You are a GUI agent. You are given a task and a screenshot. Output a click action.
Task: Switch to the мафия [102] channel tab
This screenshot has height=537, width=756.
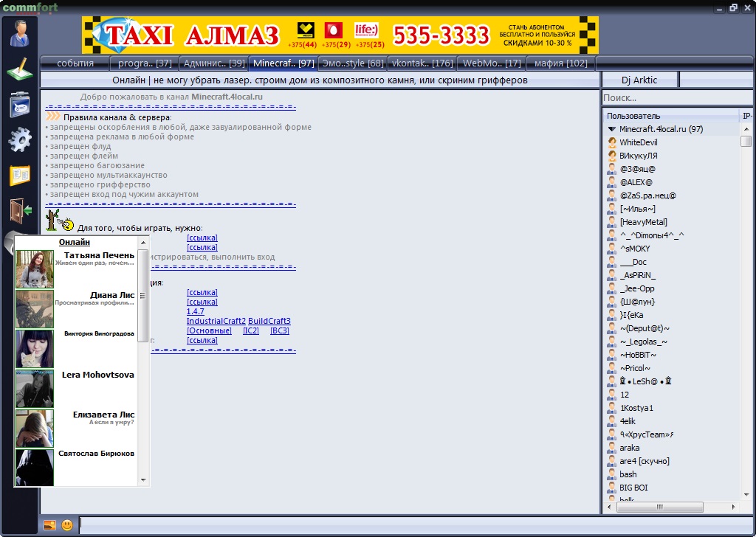click(x=560, y=63)
